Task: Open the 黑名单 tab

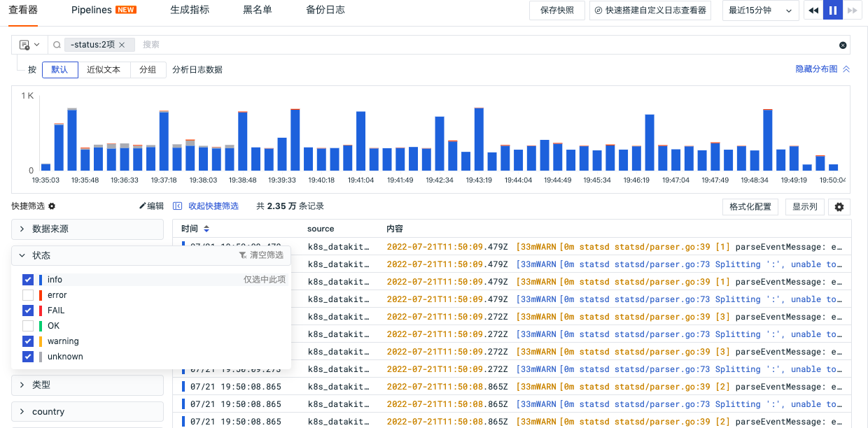Action: click(x=257, y=10)
